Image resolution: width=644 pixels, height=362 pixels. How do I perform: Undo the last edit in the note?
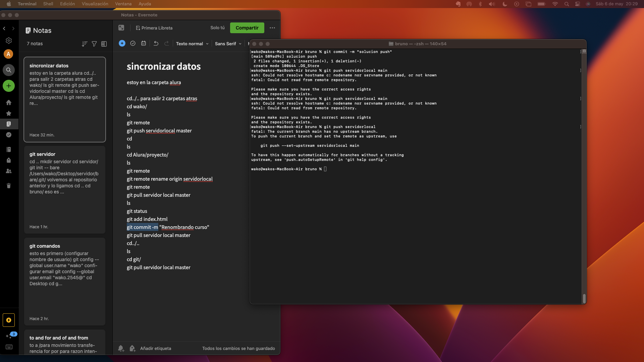coord(156,43)
